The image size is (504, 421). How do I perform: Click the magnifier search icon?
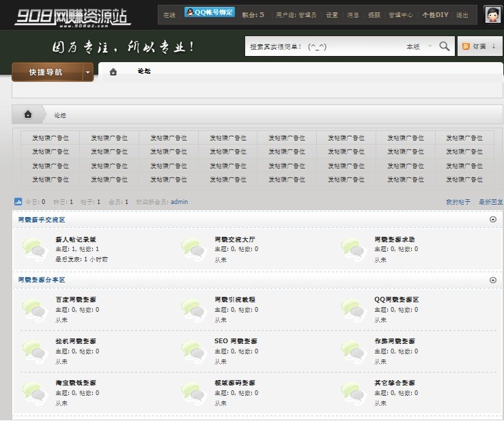coord(445,46)
